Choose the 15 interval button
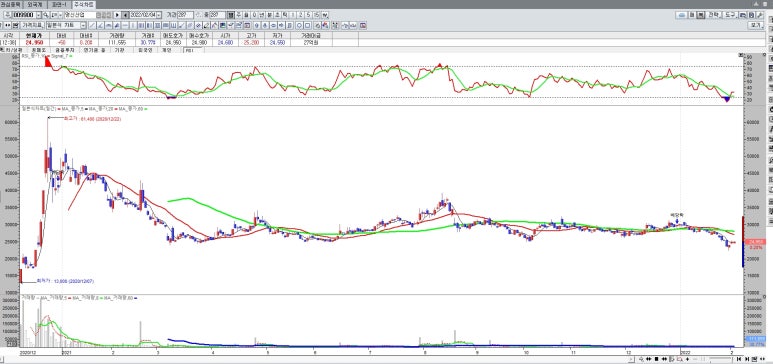This screenshot has height=364, width=773. pos(316,15)
